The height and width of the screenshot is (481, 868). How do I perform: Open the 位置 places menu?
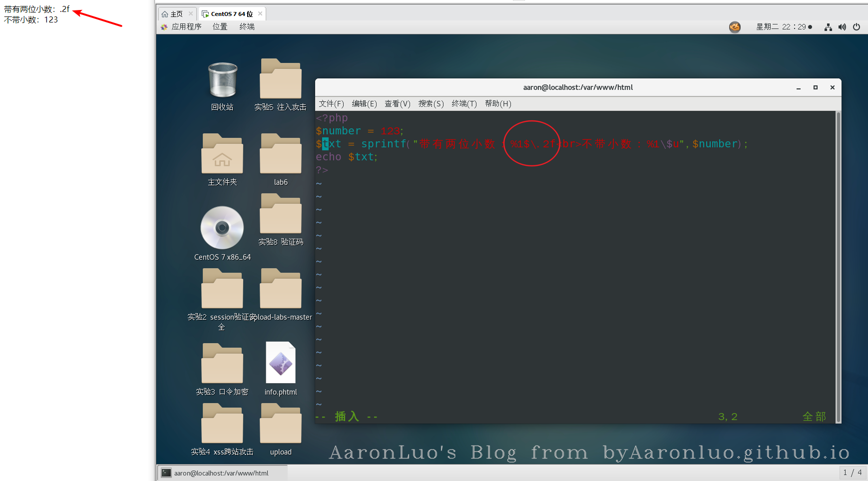pos(220,27)
